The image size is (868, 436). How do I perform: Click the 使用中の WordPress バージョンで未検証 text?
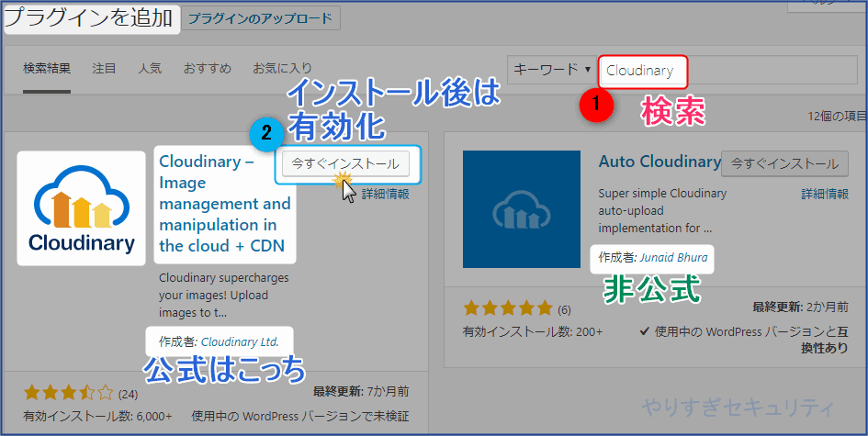click(300, 416)
